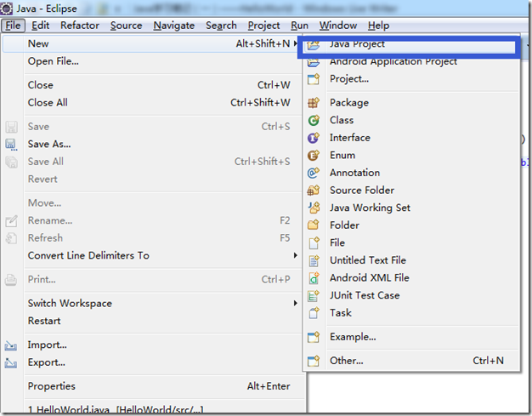Click the Package icon

[x=314, y=103]
